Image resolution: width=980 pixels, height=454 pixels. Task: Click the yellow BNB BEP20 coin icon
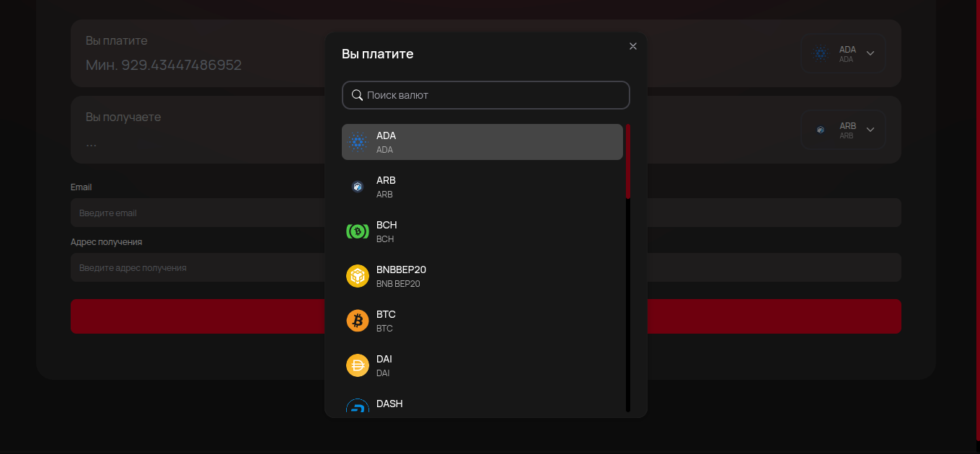(358, 276)
